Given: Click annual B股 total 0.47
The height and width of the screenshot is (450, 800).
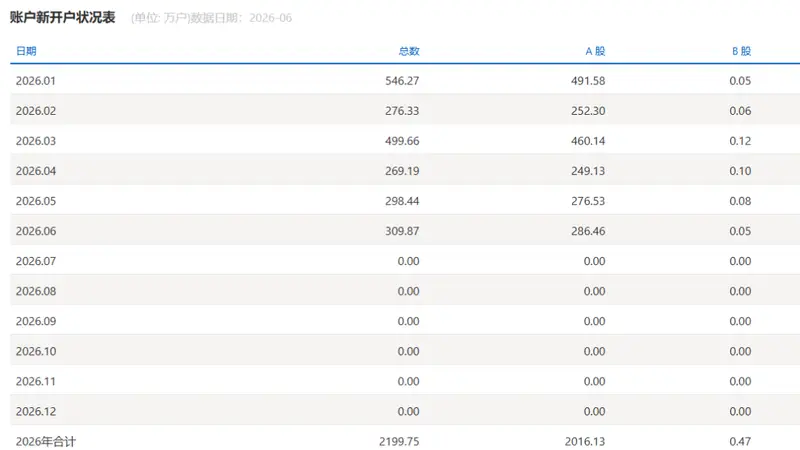Looking at the screenshot, I should tap(740, 442).
